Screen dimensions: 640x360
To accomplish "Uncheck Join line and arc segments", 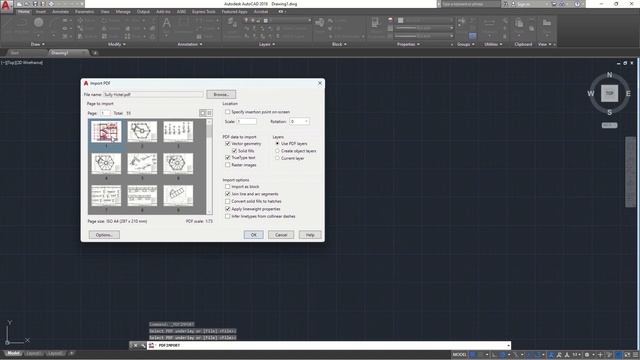I will [228, 194].
